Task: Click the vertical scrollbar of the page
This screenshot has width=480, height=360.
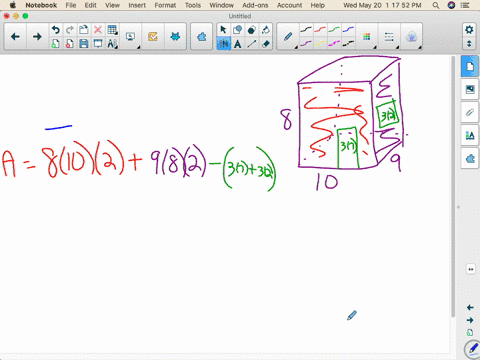Action: tap(453, 187)
